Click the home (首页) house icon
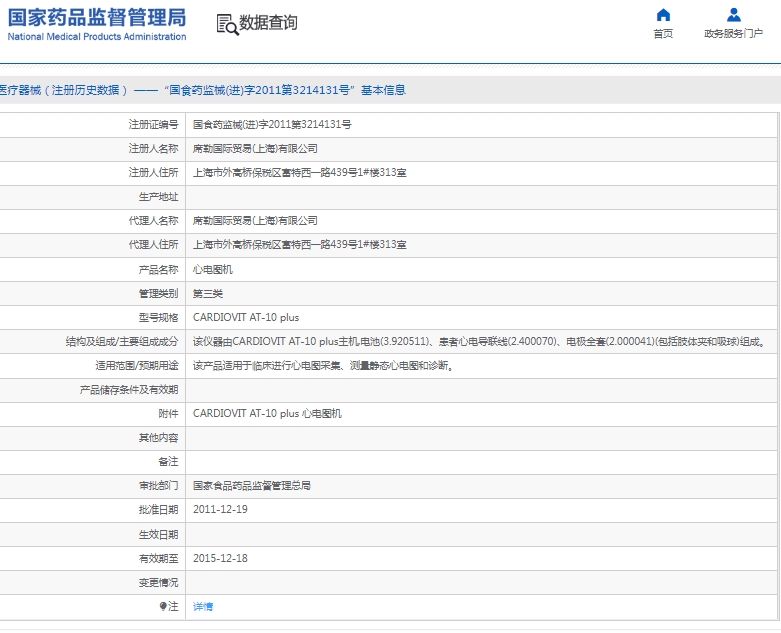 coord(663,15)
